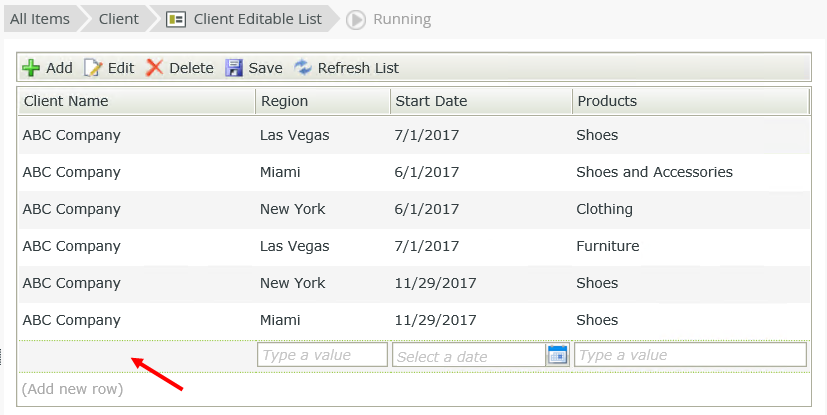The image size is (827, 415).
Task: Click the Client Editable List view icon
Action: [x=176, y=19]
